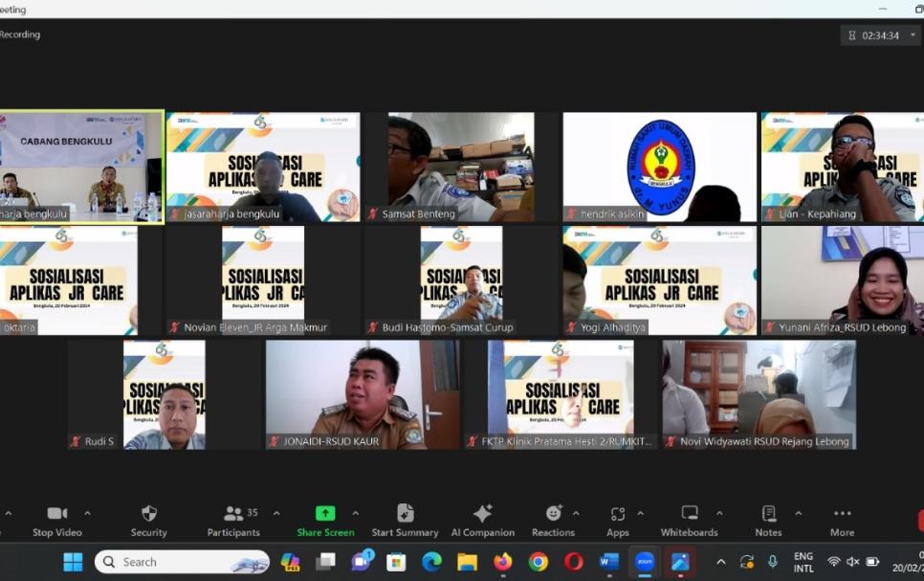The image size is (924, 581).
Task: Open Whiteboards
Action: click(689, 522)
